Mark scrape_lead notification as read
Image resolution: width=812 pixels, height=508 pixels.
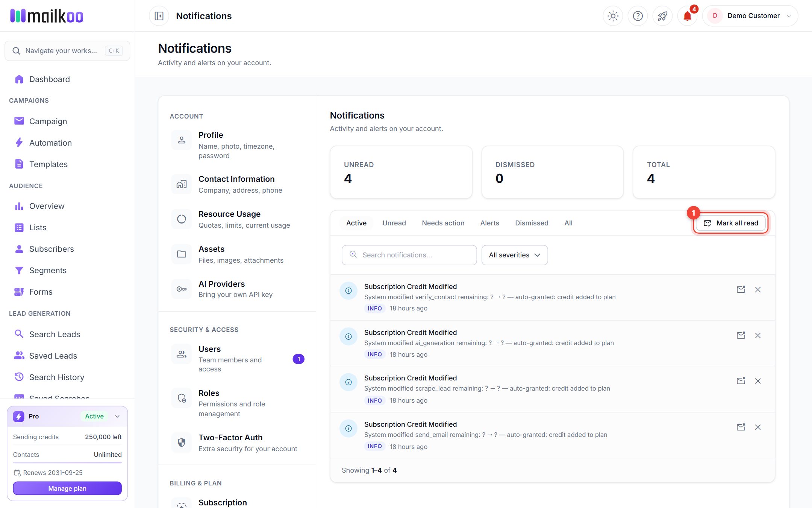741,381
